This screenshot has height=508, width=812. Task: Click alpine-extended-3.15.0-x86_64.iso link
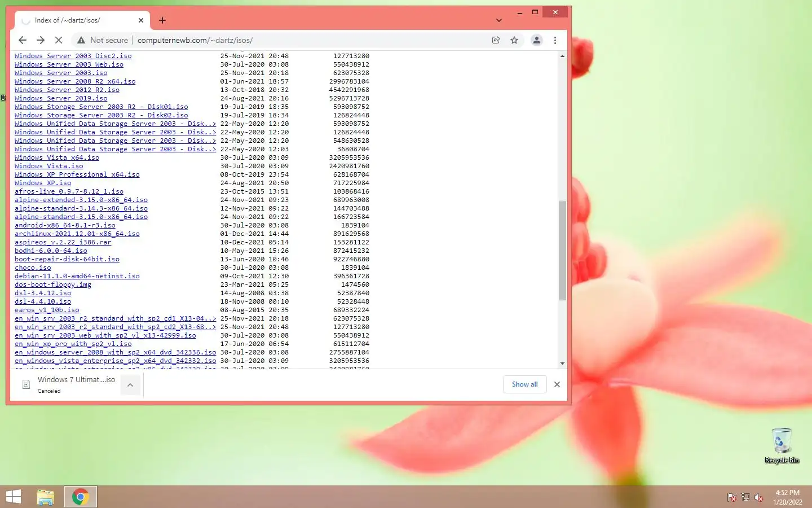tap(81, 200)
